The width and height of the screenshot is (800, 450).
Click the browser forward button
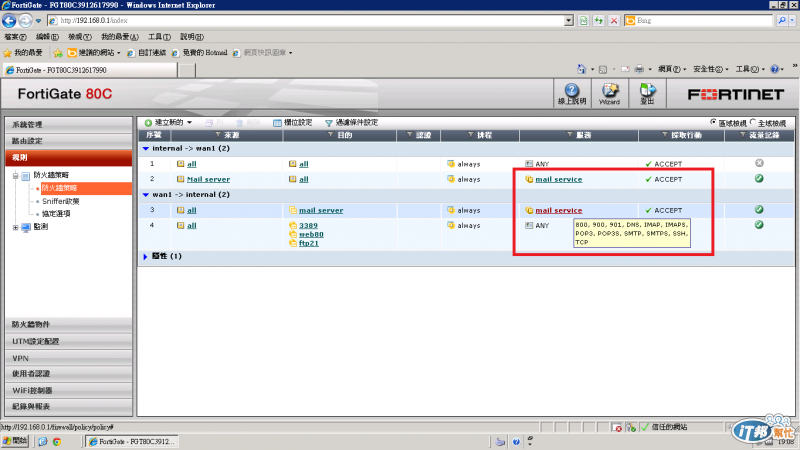tap(25, 20)
